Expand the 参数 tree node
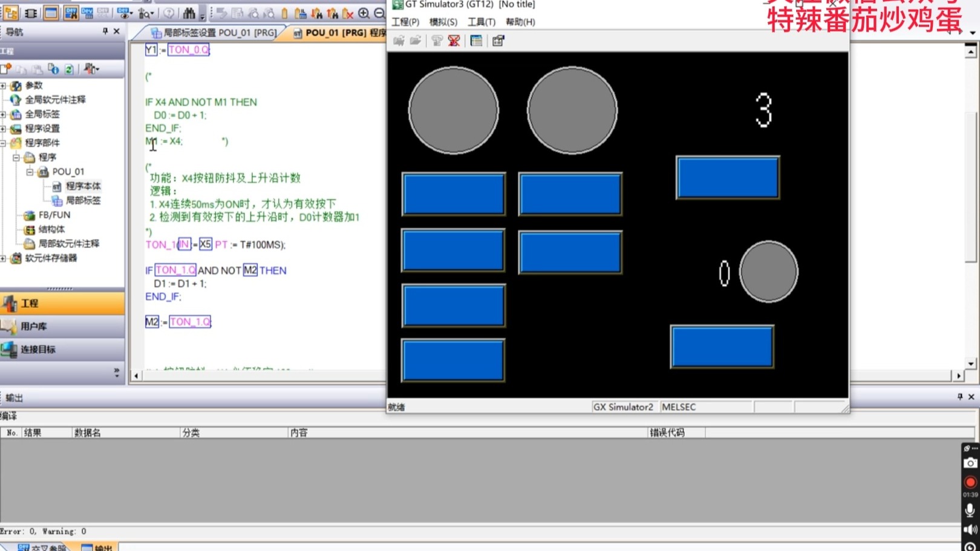 (3, 86)
